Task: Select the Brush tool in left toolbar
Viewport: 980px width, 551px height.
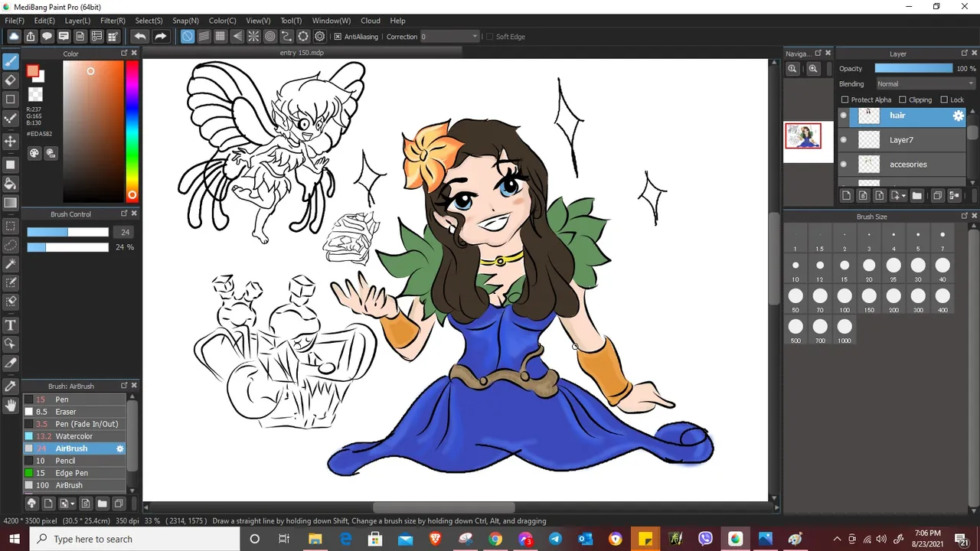Action: [x=11, y=60]
